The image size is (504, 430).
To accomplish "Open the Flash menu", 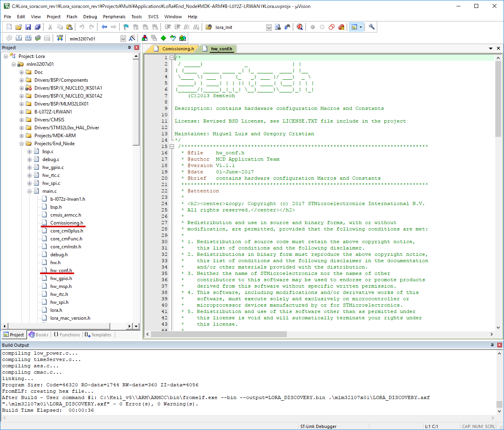I will point(72,17).
